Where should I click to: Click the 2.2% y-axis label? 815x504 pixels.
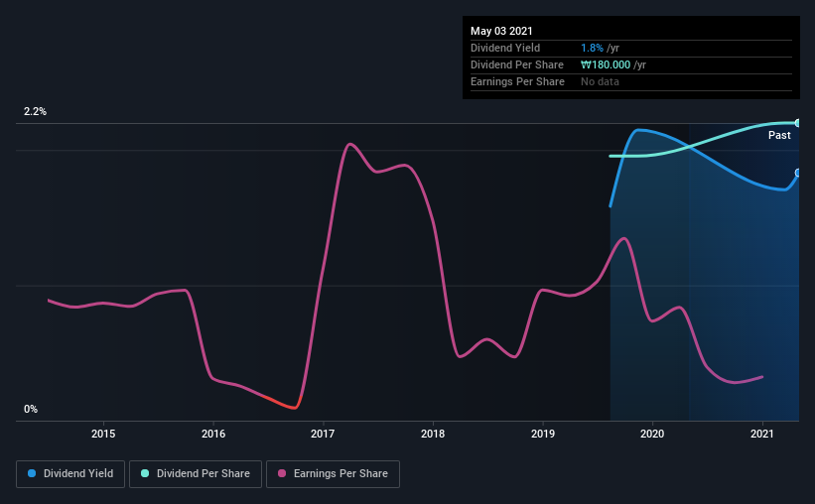click(35, 112)
